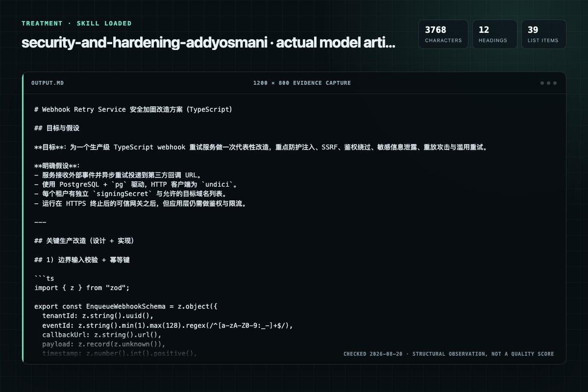Click the list item mentioning 第三方回调 URL
The width and height of the screenshot is (588, 392).
118,175
